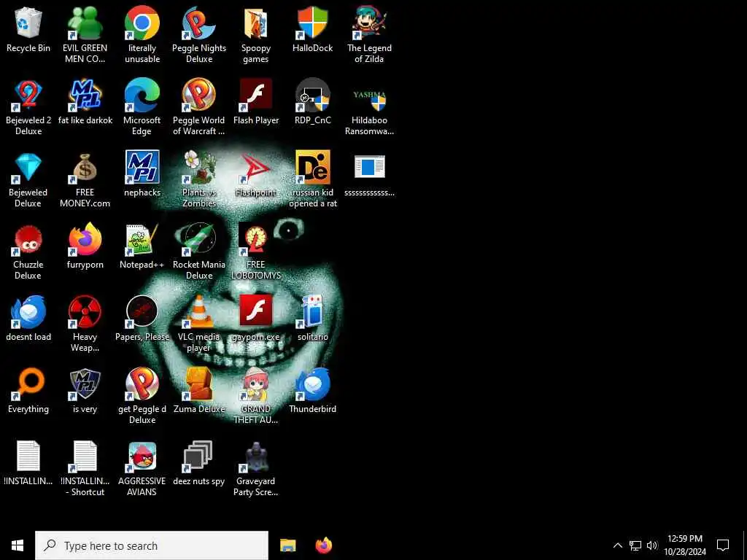Expand the hidden system tray icons
Screen dimensions: 747x560
[617, 545]
